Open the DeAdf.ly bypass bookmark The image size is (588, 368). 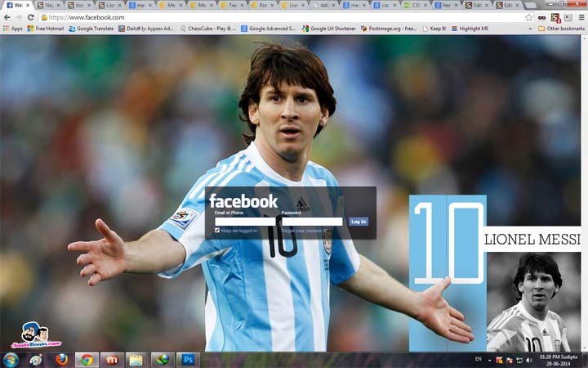point(146,29)
